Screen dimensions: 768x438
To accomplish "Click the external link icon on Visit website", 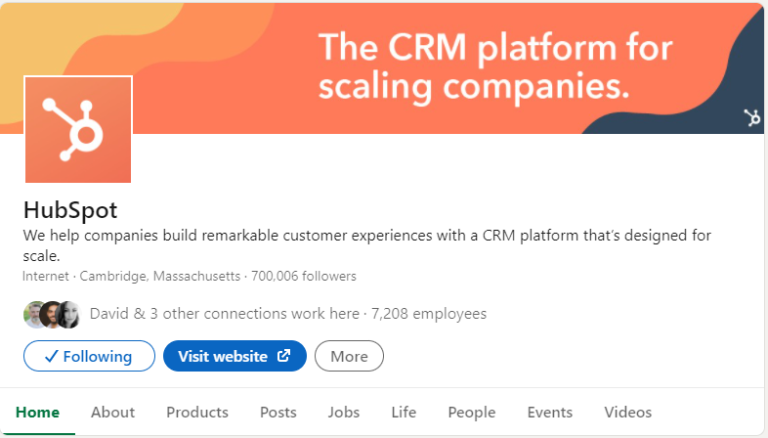I will (x=284, y=356).
